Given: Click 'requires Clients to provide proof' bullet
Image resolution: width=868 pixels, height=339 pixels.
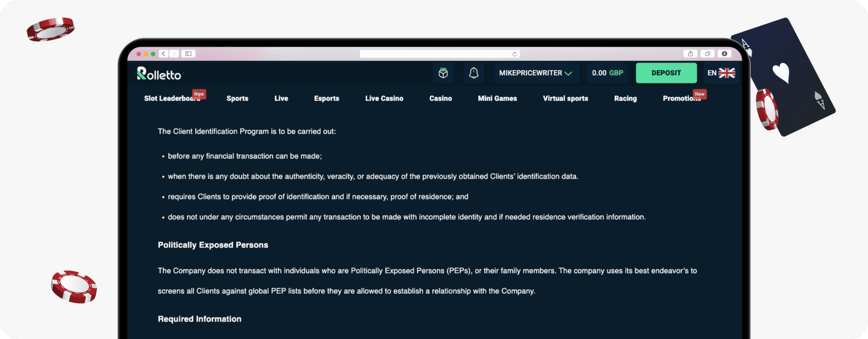Looking at the screenshot, I should [318, 197].
